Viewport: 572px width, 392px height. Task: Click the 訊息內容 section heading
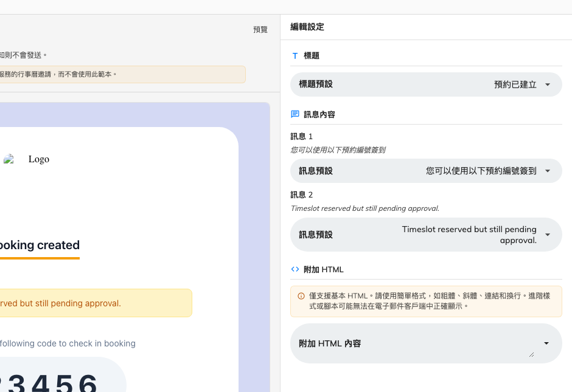click(x=319, y=114)
